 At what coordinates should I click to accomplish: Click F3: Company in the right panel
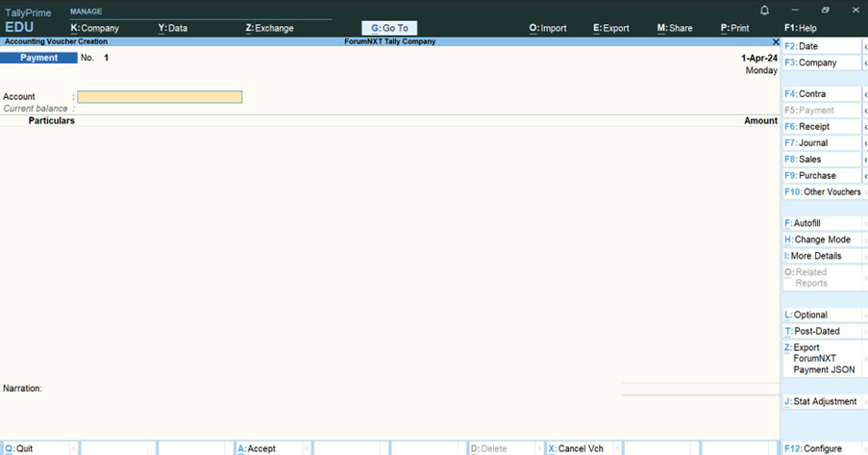(x=822, y=63)
